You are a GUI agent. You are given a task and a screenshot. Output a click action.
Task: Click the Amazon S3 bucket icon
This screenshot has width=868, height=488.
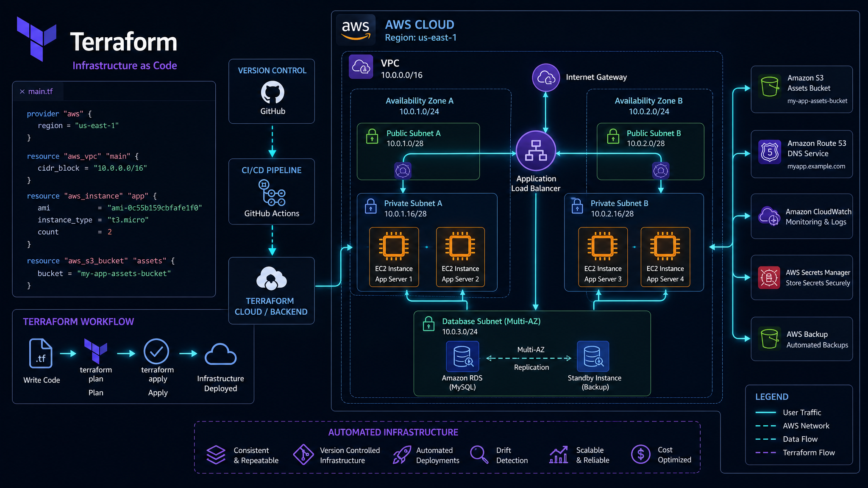[769, 86]
